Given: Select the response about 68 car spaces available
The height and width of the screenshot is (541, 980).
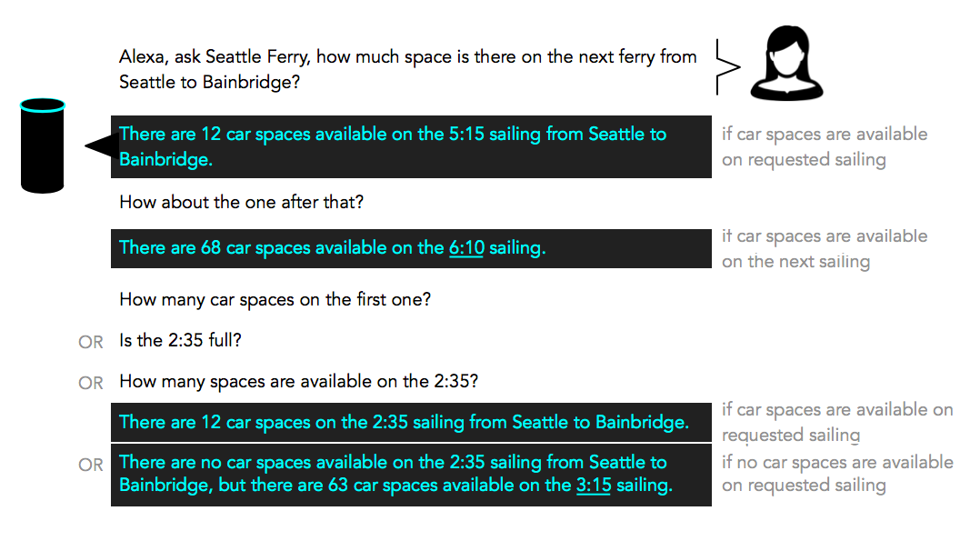Looking at the screenshot, I should pos(411,249).
